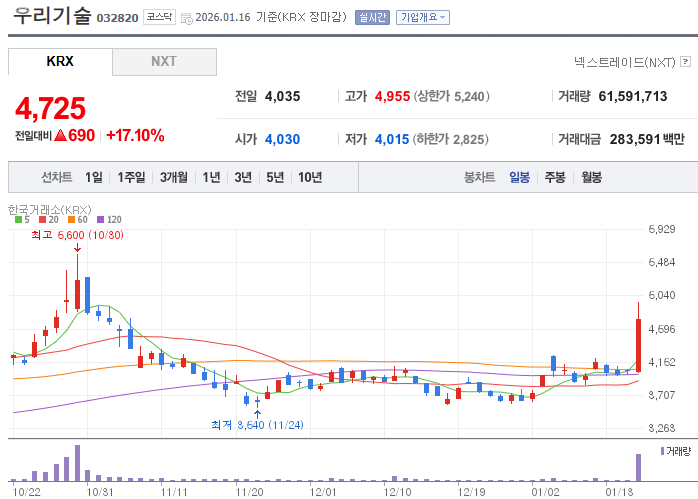The width and height of the screenshot is (698, 499).
Task: Select the 주봉 candle chart
Action: click(x=555, y=177)
